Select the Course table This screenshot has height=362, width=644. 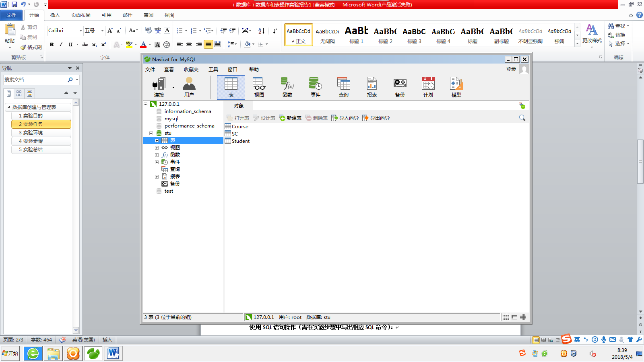point(237,126)
